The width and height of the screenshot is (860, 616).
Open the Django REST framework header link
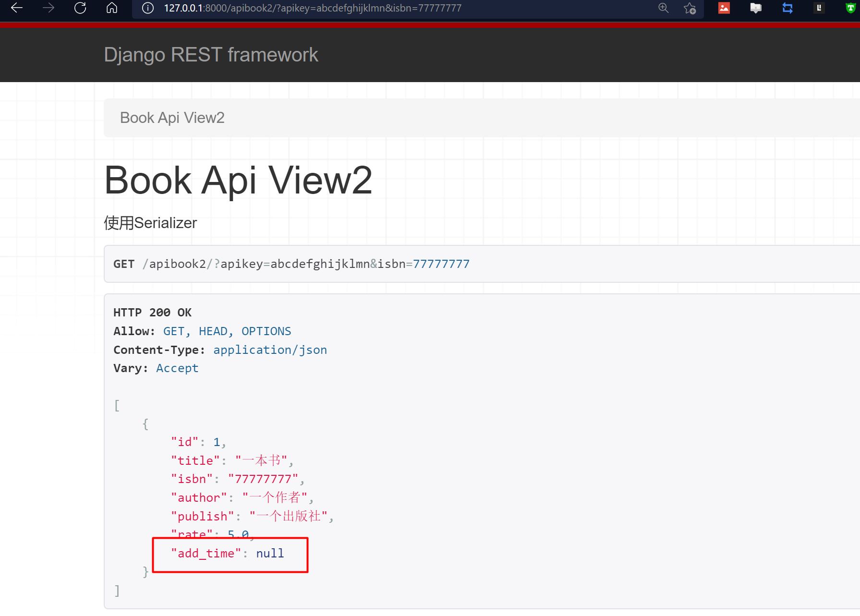coord(211,55)
